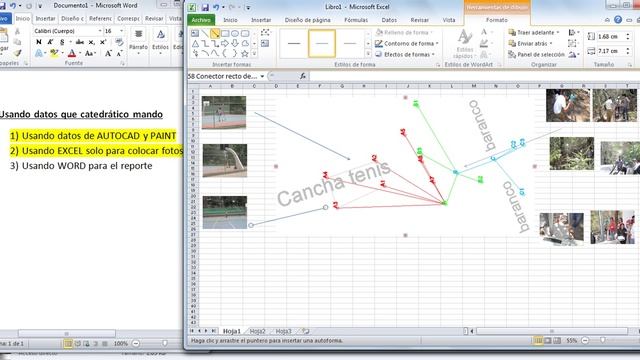
Task: Expand the Word Párrafo group
Action: click(x=138, y=42)
